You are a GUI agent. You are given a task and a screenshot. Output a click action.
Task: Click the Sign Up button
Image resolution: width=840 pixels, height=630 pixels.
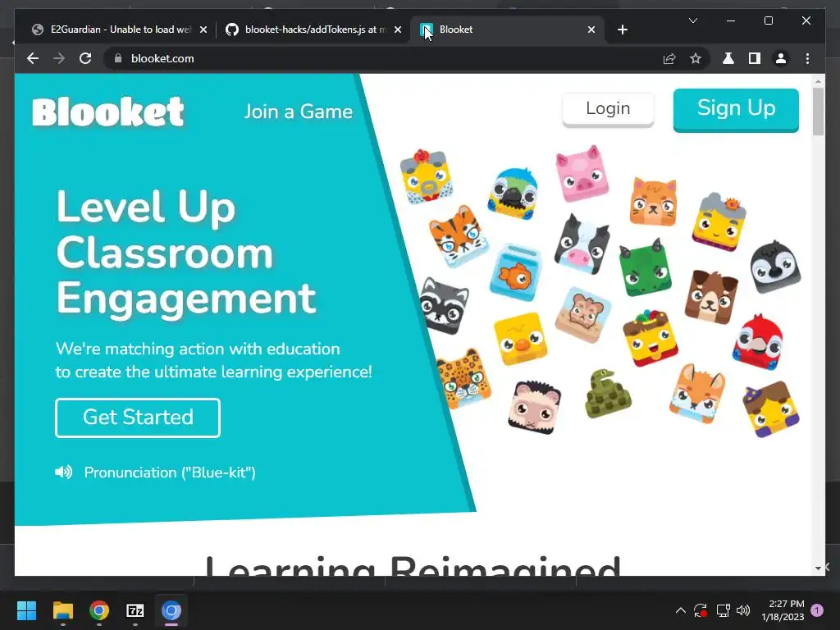pyautogui.click(x=736, y=109)
